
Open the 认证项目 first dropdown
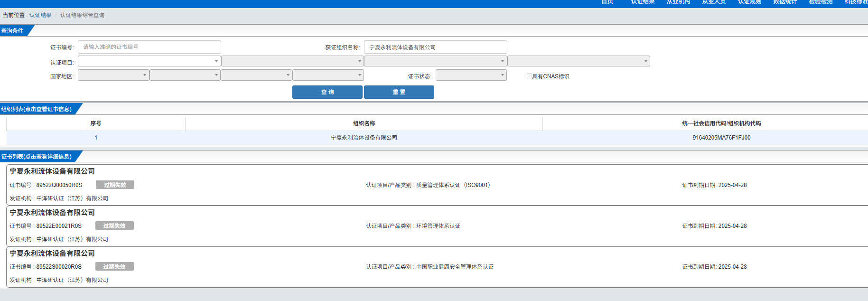(149, 61)
